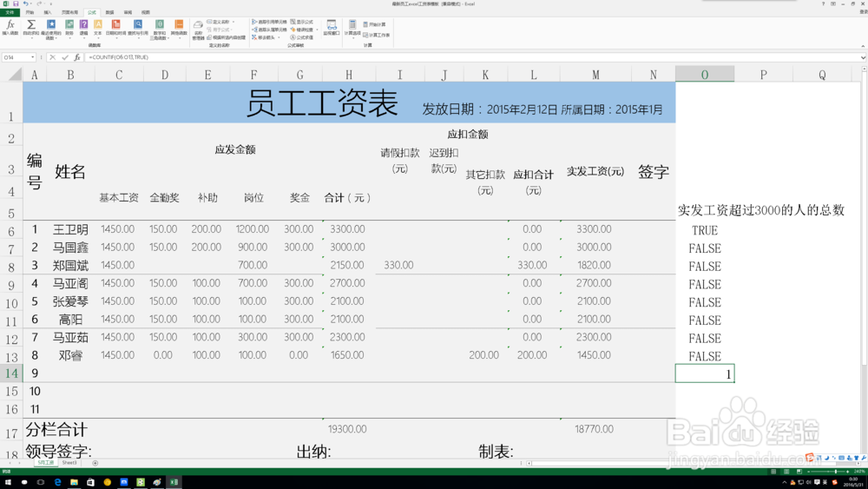
Task: Click Create from Selection (根据所选内容创建)
Action: pyautogui.click(x=227, y=37)
